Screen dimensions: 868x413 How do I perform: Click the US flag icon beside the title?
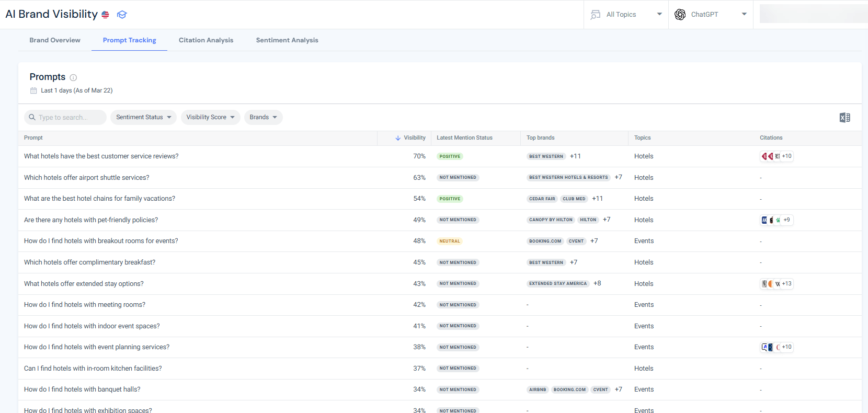click(x=105, y=15)
